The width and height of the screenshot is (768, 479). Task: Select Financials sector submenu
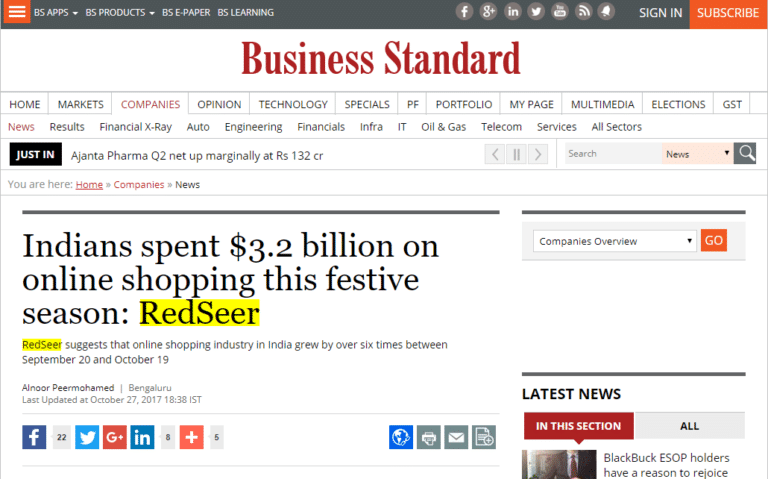point(321,127)
